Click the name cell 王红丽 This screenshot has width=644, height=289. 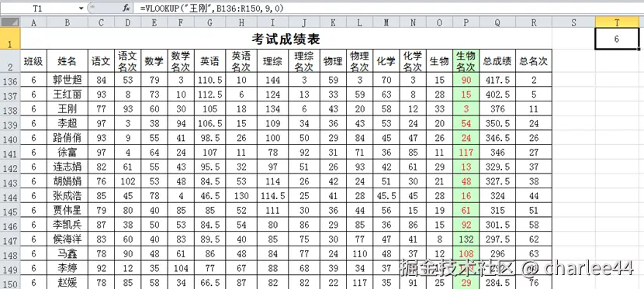pos(68,95)
